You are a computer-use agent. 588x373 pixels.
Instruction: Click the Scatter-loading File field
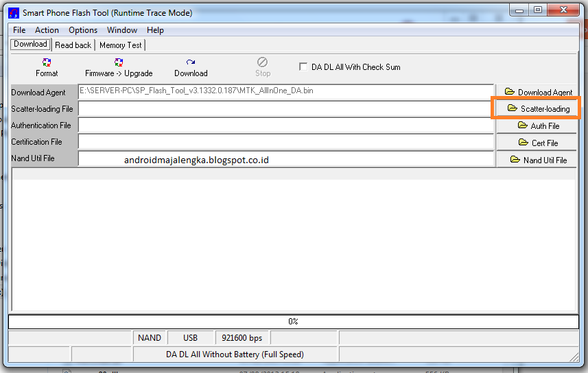(x=285, y=109)
